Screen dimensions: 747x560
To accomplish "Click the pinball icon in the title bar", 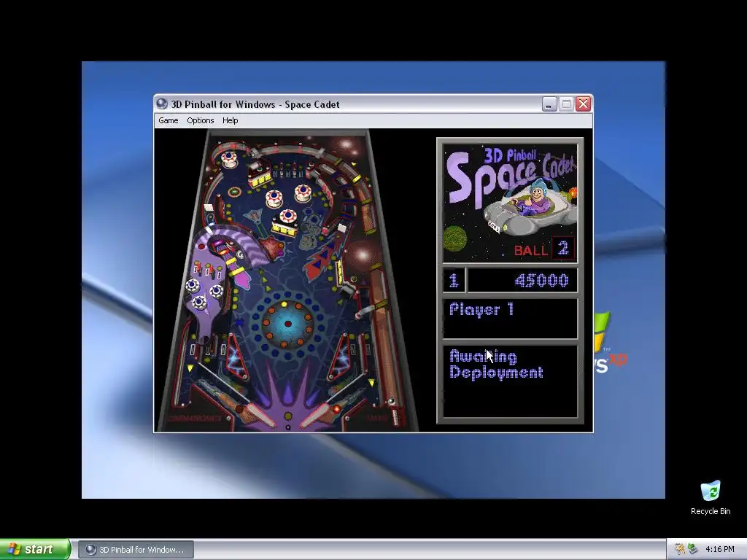I will (162, 104).
